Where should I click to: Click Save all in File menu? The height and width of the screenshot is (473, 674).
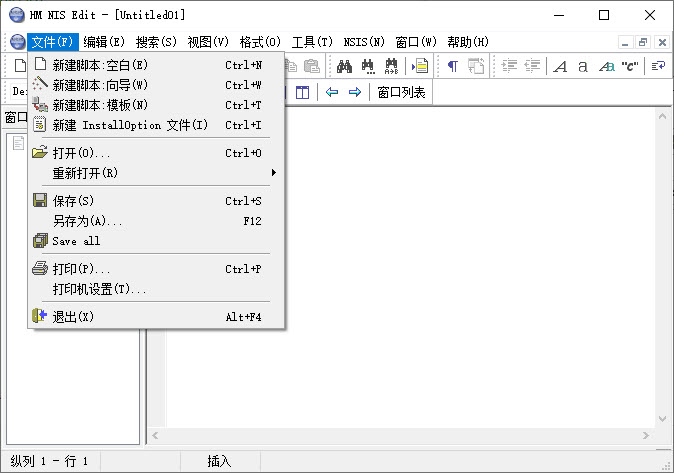click(x=76, y=241)
